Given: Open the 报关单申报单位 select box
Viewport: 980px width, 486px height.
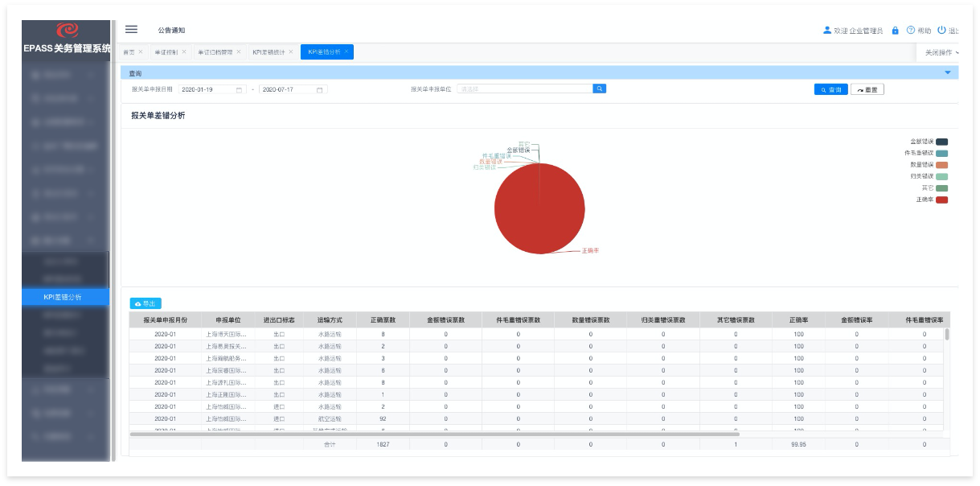Looking at the screenshot, I should [525, 89].
